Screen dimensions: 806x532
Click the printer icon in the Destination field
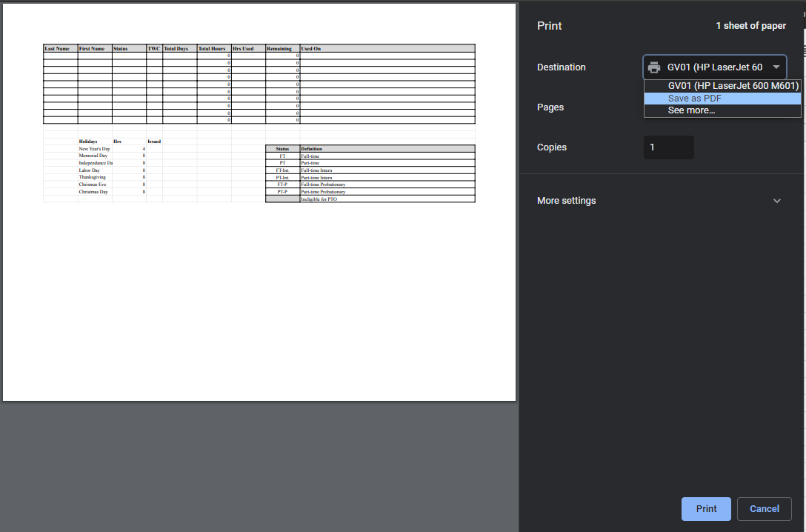tap(654, 67)
